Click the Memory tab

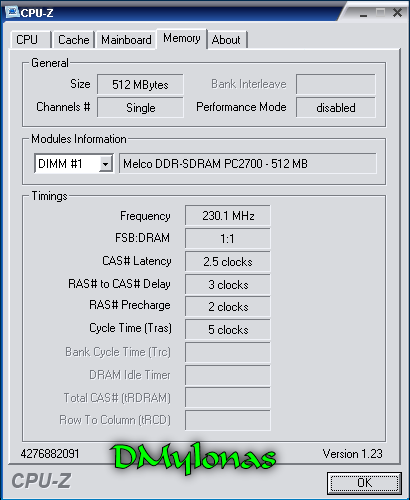[x=182, y=38]
